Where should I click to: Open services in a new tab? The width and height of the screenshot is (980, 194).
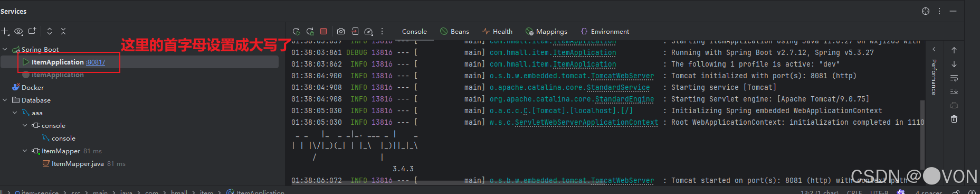32,31
